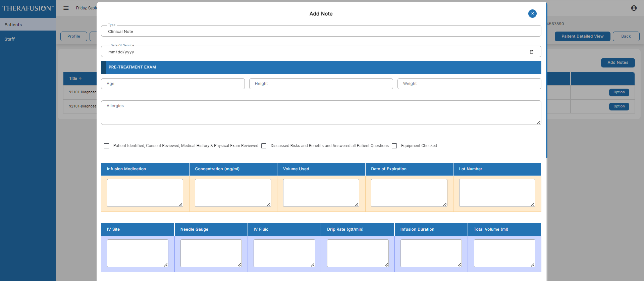Open the user account profile icon
Screen dimensions: 644x281
click(634, 8)
